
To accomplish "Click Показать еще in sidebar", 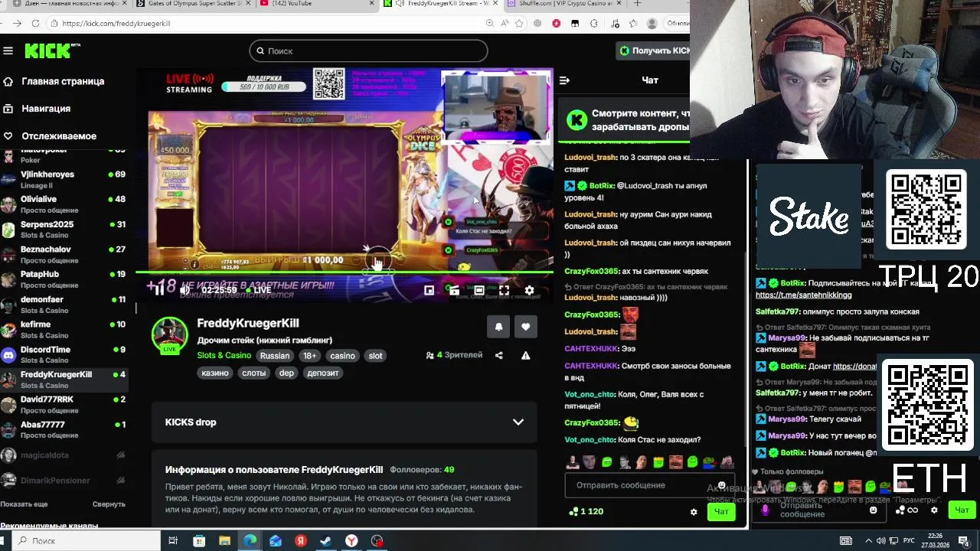I will coord(24,504).
